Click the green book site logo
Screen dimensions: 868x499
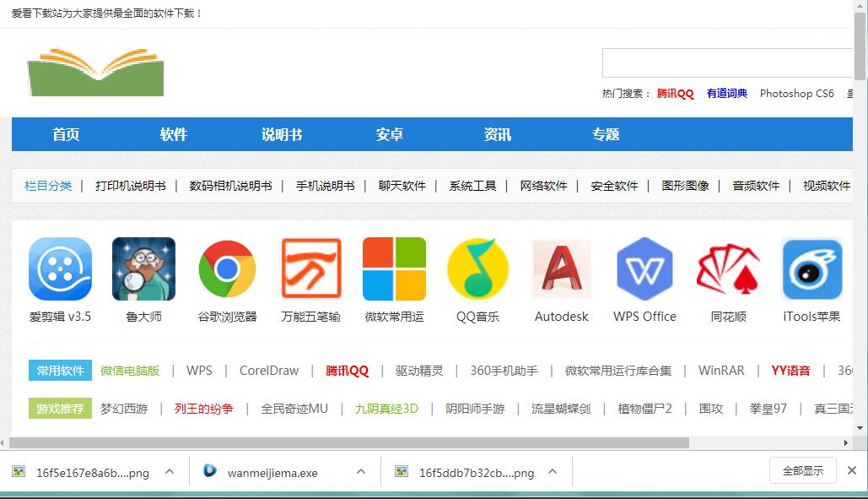click(96, 72)
